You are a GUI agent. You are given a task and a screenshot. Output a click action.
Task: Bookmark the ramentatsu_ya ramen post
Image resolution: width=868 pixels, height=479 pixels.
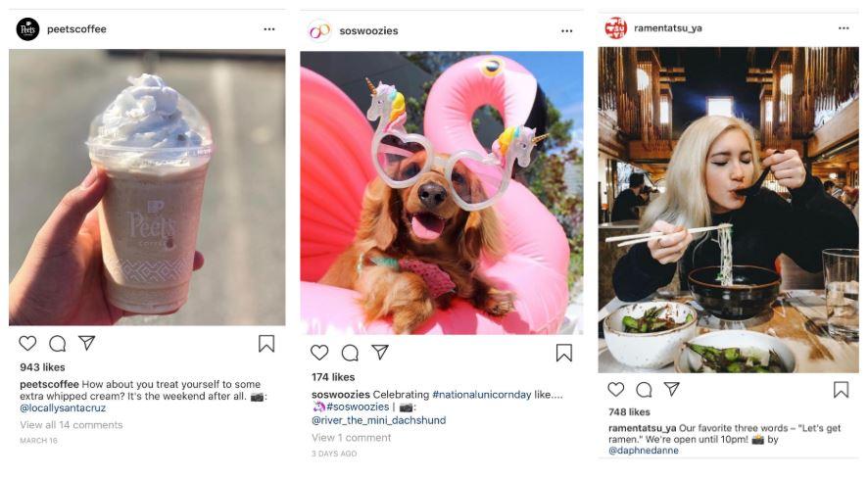point(841,390)
